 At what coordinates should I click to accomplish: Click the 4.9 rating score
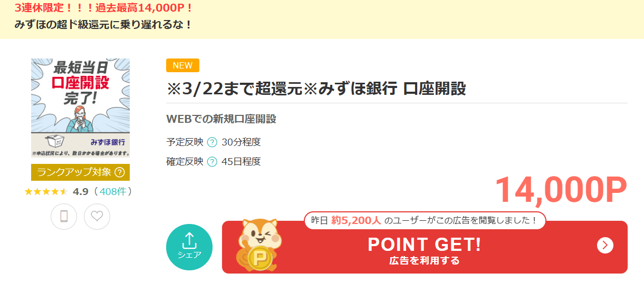(x=81, y=192)
